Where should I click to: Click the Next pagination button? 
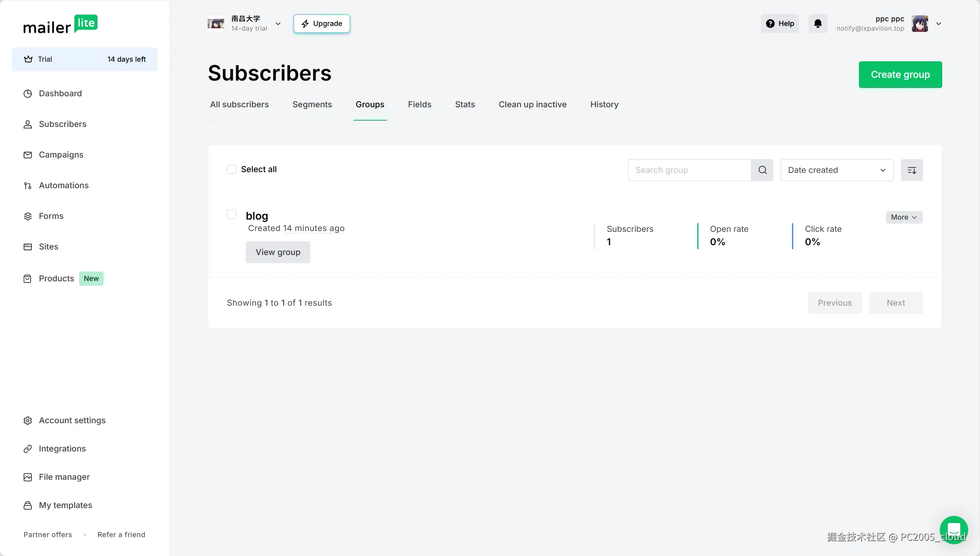[x=896, y=303]
